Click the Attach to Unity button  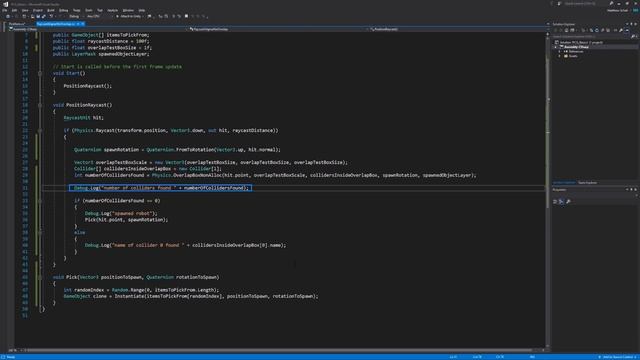point(129,16)
